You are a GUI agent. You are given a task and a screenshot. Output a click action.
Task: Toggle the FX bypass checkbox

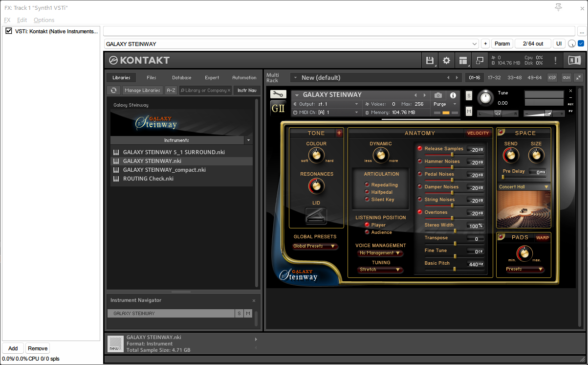(581, 44)
